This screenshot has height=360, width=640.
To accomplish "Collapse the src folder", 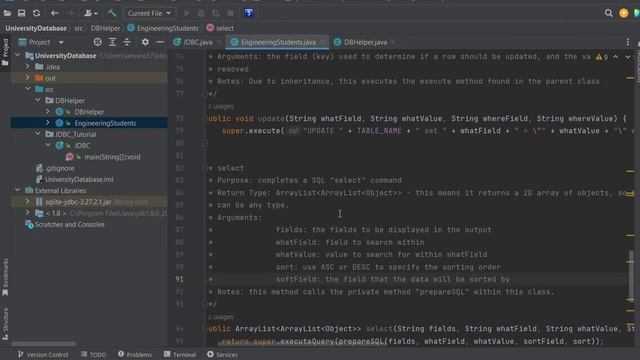I will coord(28,89).
